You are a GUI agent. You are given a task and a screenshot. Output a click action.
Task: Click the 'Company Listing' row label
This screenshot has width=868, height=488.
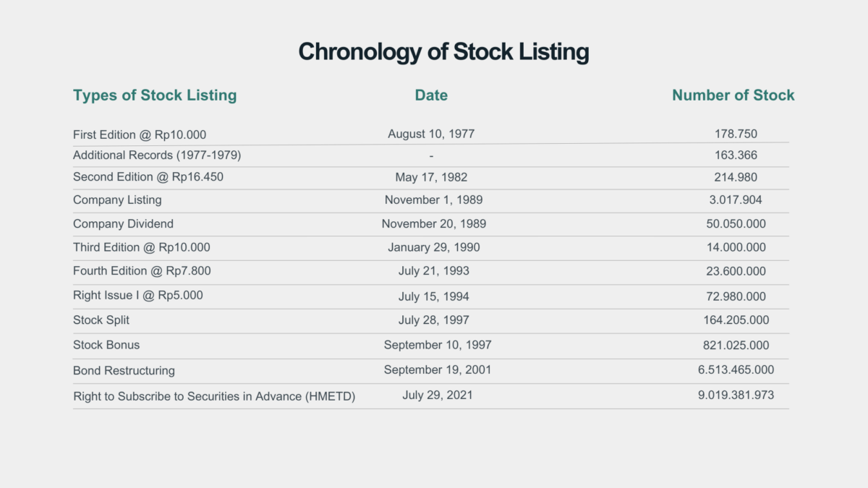117,200
